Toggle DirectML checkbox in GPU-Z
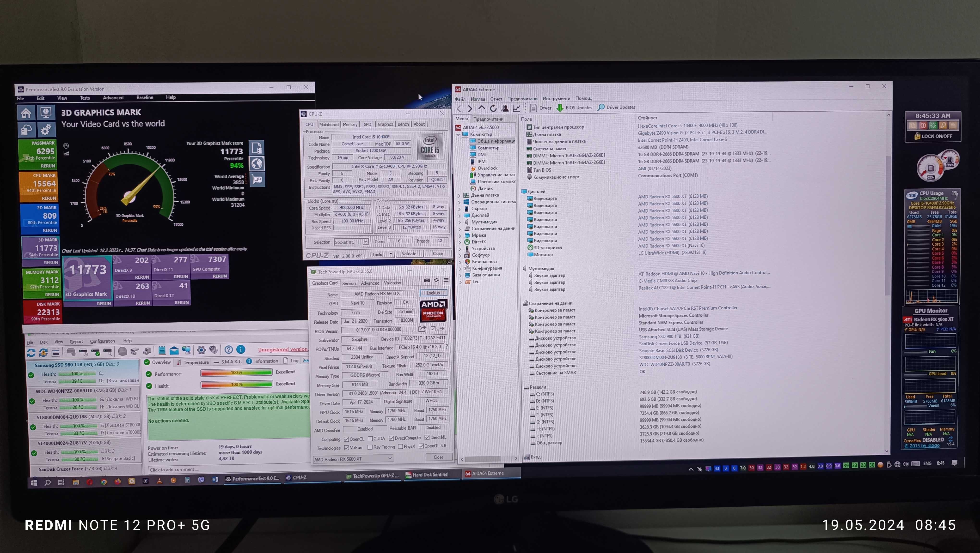 427,438
